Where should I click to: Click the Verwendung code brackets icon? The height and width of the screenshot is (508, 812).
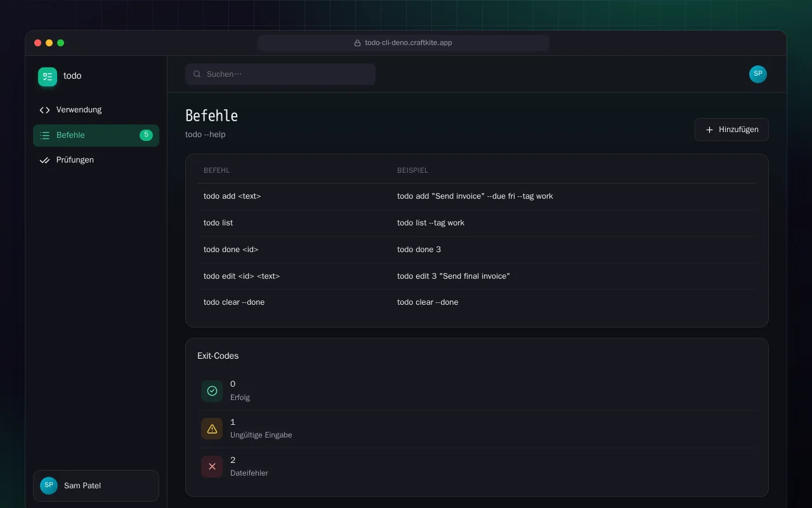click(x=44, y=110)
